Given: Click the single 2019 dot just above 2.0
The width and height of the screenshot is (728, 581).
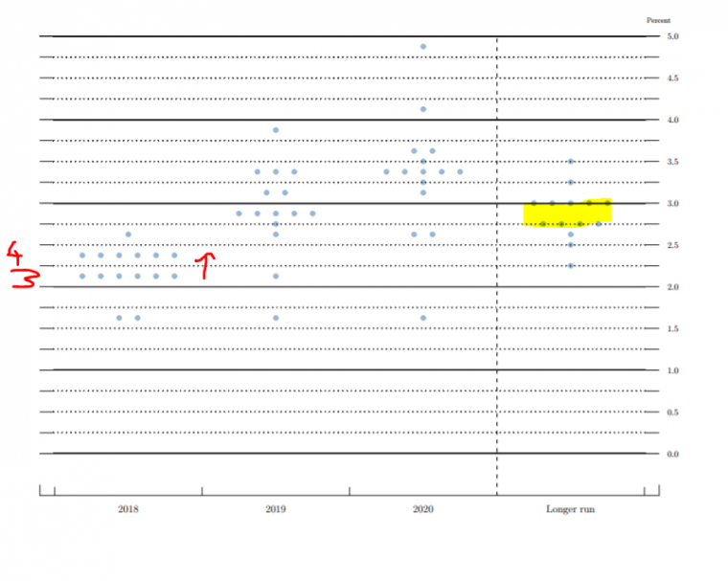Looking at the screenshot, I should coord(276,276).
